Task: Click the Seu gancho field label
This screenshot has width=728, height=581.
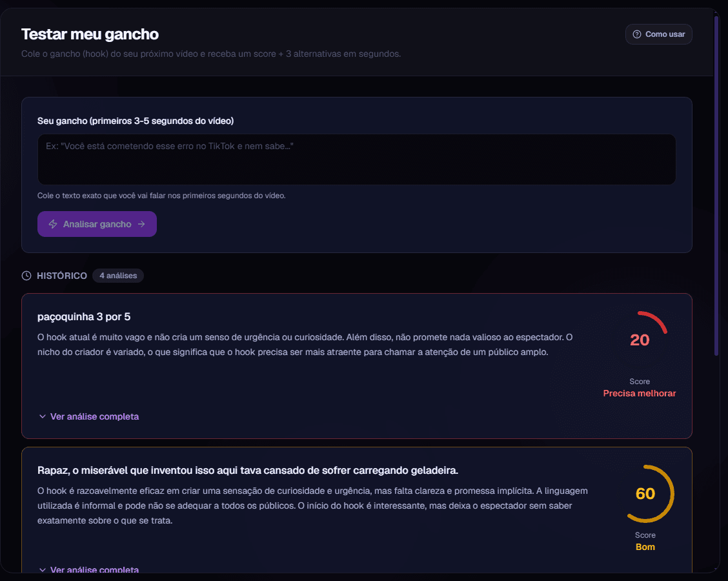Action: click(136, 121)
